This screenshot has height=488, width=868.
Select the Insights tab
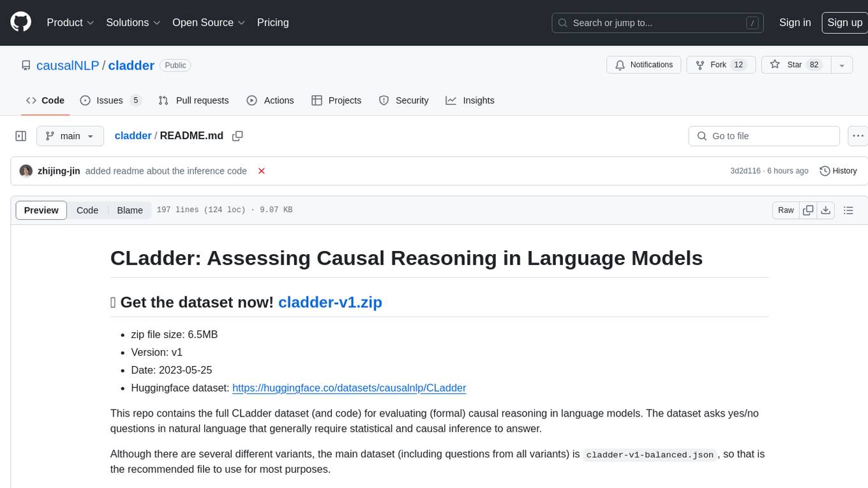click(x=470, y=100)
